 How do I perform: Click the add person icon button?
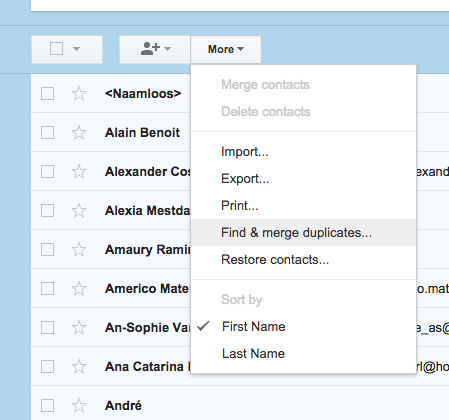(x=150, y=49)
